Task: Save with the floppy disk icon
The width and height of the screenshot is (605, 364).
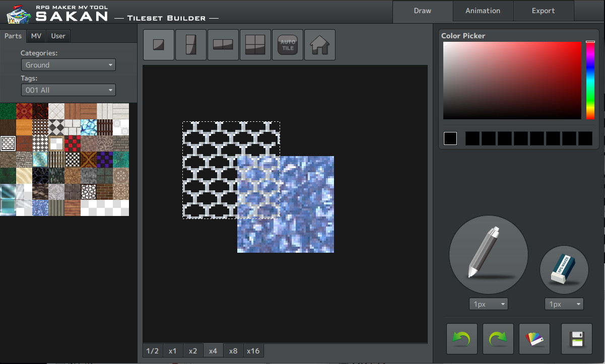Action: [x=576, y=338]
